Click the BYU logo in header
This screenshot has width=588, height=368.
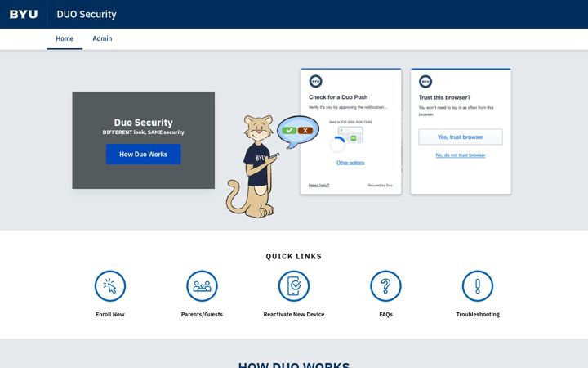(23, 14)
